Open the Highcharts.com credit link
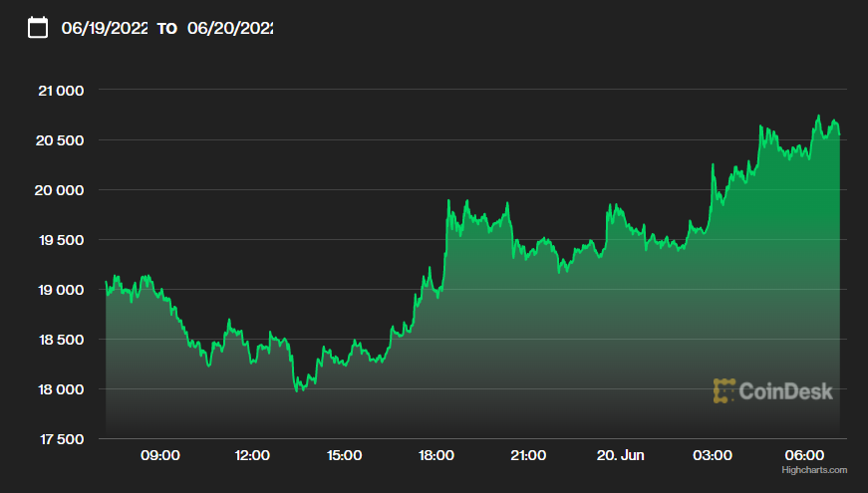The width and height of the screenshot is (868, 493). point(814,469)
